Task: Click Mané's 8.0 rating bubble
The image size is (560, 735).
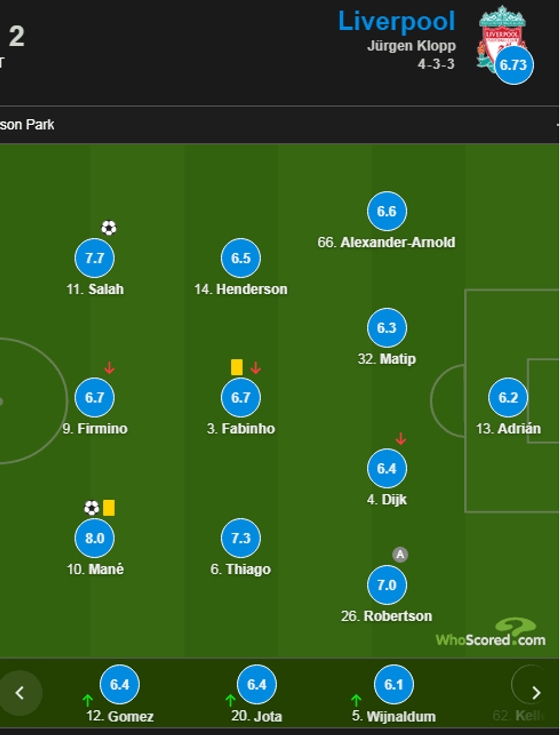Action: pos(95,538)
